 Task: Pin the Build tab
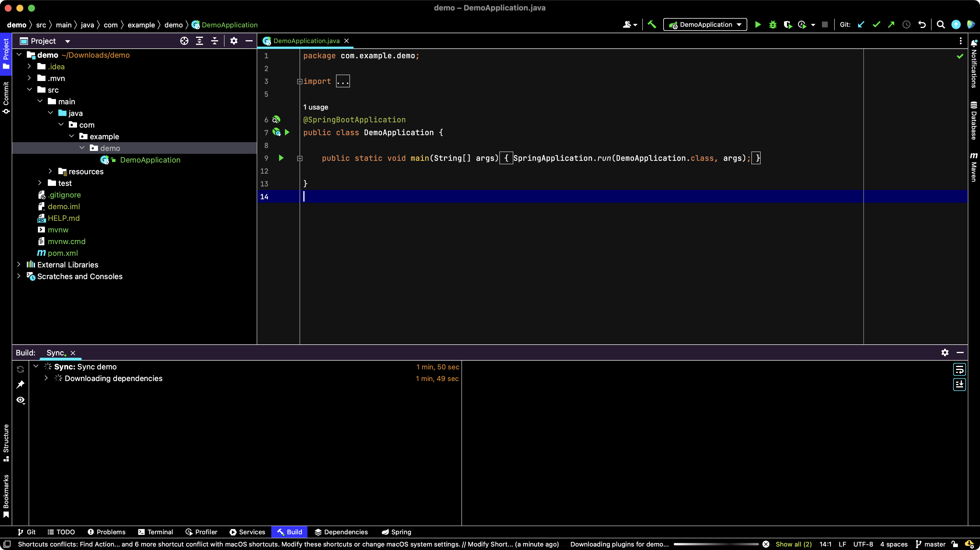click(x=20, y=384)
